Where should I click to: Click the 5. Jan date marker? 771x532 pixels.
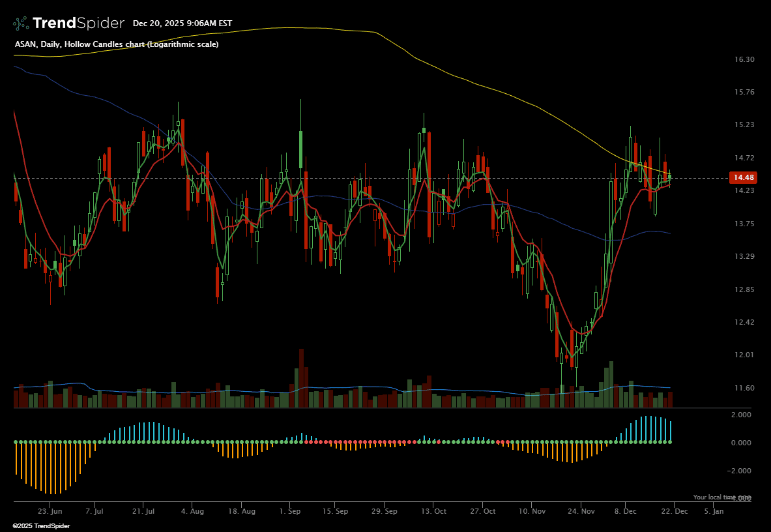click(x=714, y=512)
